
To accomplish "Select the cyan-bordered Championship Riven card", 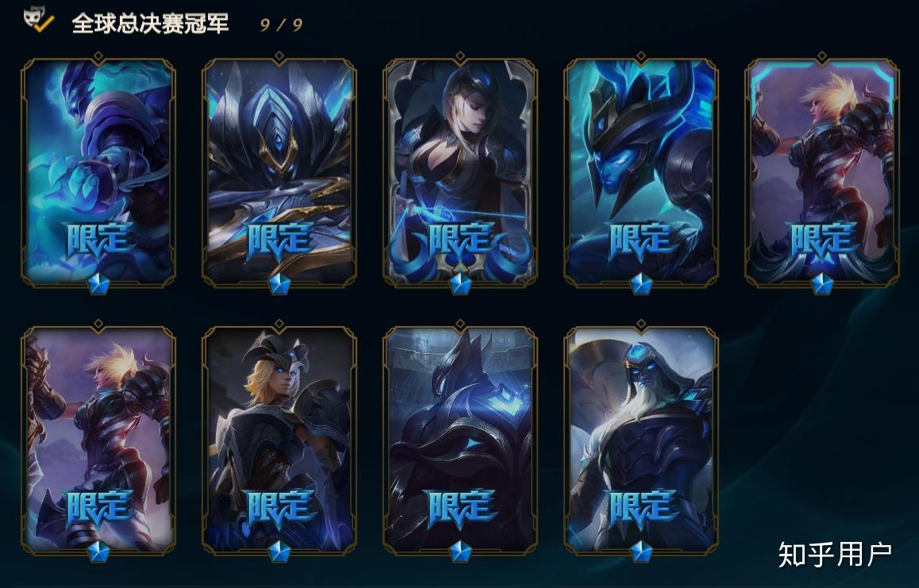I will click(x=821, y=173).
